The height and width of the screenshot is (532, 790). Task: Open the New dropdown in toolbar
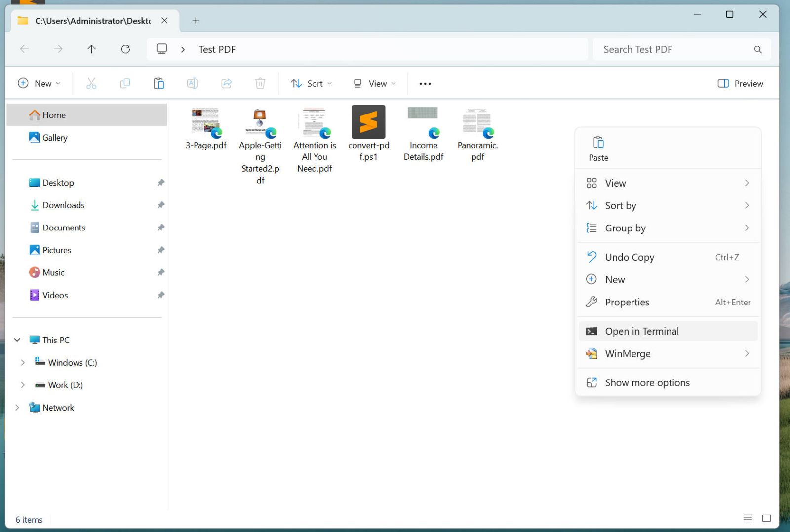point(39,83)
